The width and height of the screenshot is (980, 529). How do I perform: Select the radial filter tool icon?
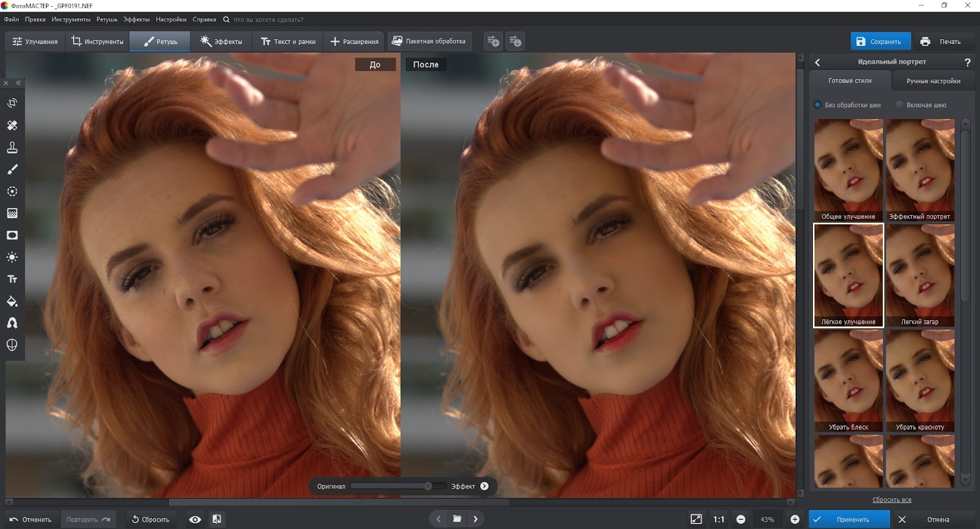pyautogui.click(x=12, y=191)
